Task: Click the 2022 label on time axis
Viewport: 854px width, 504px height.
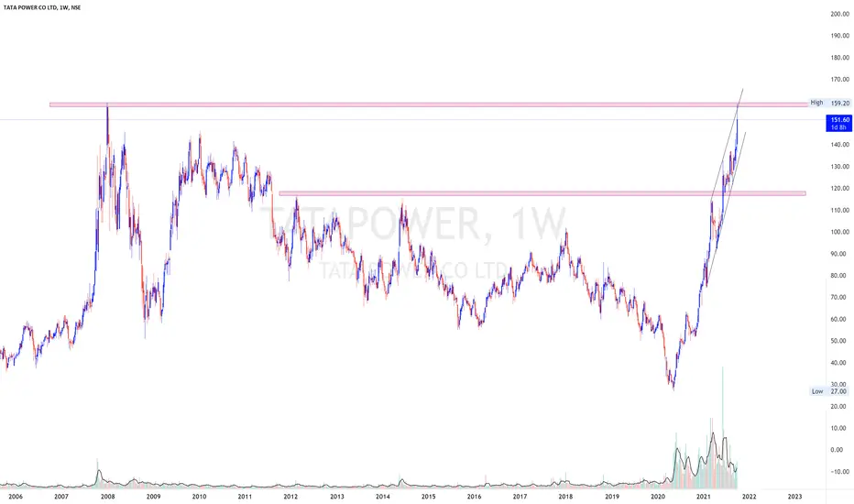Action: (x=750, y=497)
